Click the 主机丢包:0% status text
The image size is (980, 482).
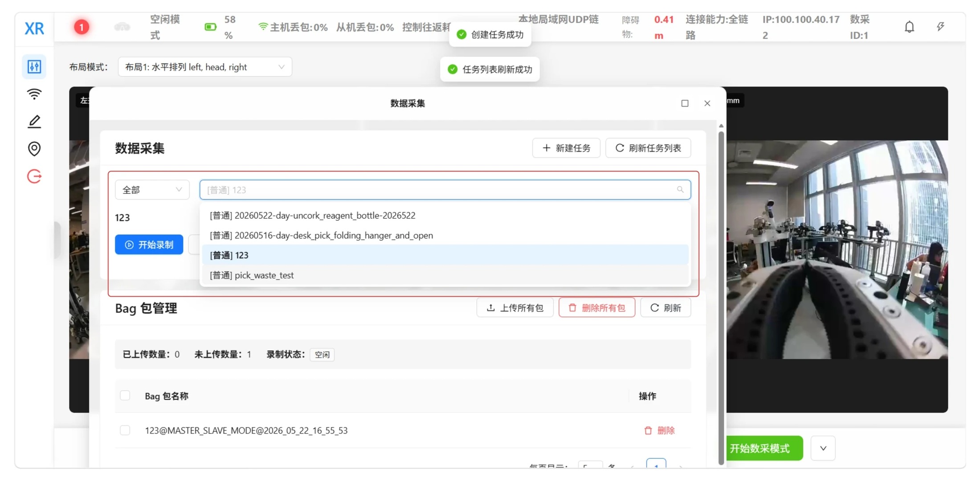coord(298,27)
